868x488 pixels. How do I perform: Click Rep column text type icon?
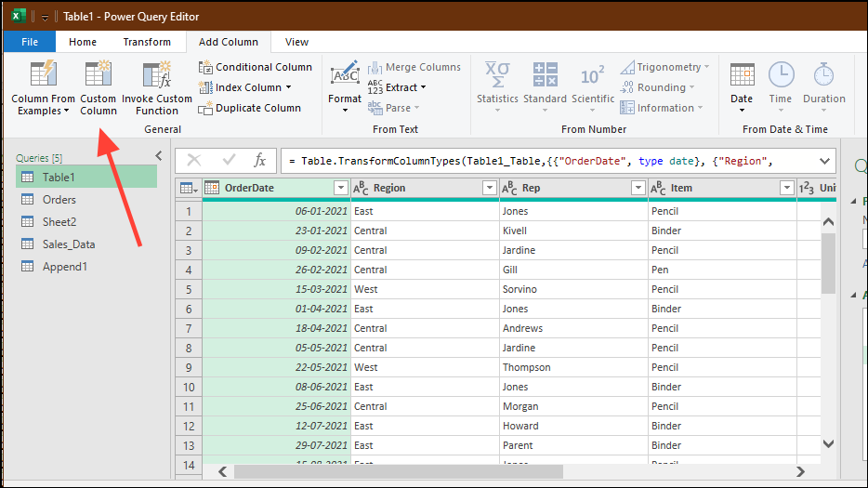(x=509, y=189)
